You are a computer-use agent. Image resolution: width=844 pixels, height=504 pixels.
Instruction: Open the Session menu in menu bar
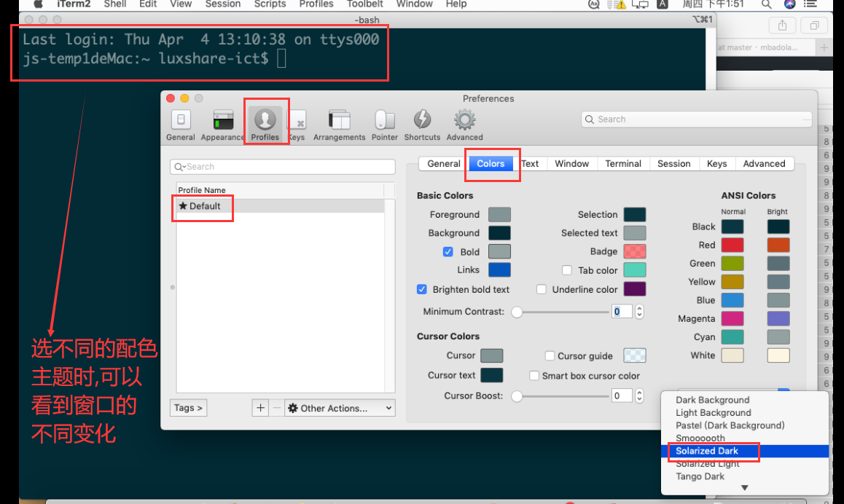point(223,4)
